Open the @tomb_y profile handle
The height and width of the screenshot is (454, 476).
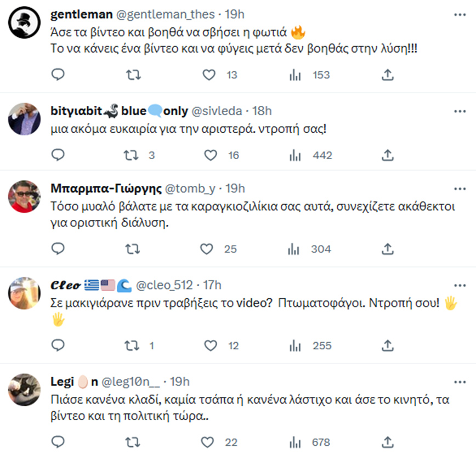pos(189,189)
